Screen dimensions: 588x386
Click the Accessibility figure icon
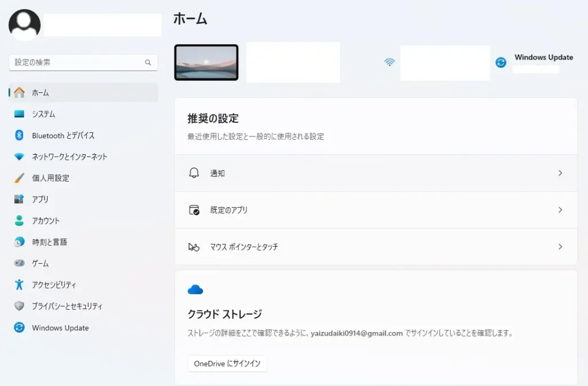point(19,284)
